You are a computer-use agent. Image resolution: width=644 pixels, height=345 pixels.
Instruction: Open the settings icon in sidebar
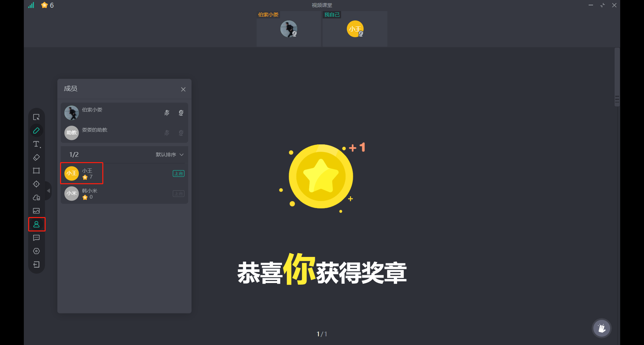click(x=37, y=251)
